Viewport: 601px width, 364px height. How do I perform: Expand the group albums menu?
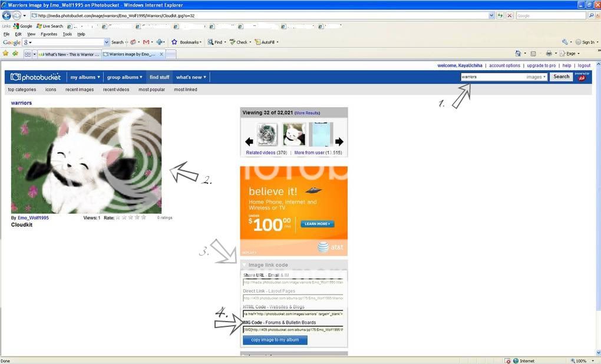tap(124, 77)
